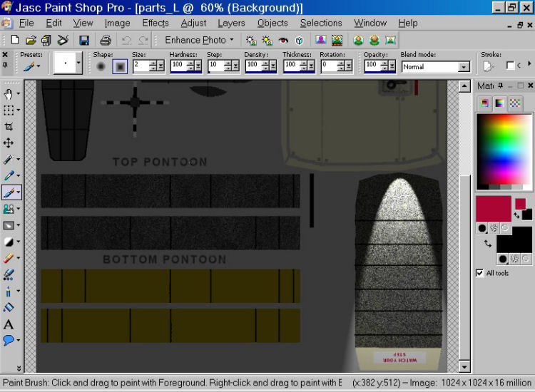
Task: Click the Save floppy disk icon
Action: tap(84, 40)
